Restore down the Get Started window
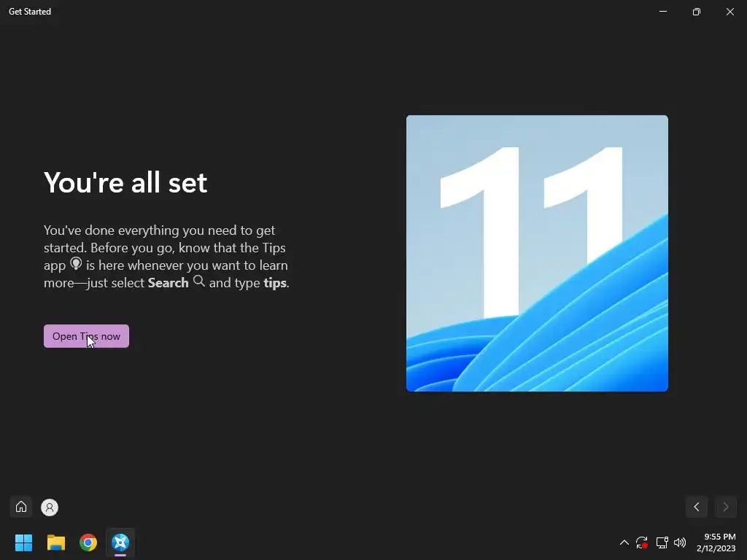The width and height of the screenshot is (747, 560). coord(697,12)
